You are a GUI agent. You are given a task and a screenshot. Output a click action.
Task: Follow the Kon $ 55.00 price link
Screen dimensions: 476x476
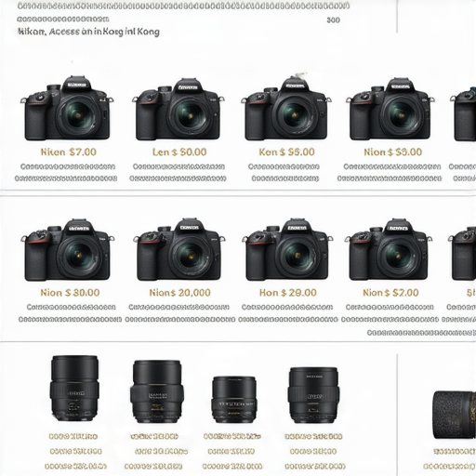click(286, 152)
